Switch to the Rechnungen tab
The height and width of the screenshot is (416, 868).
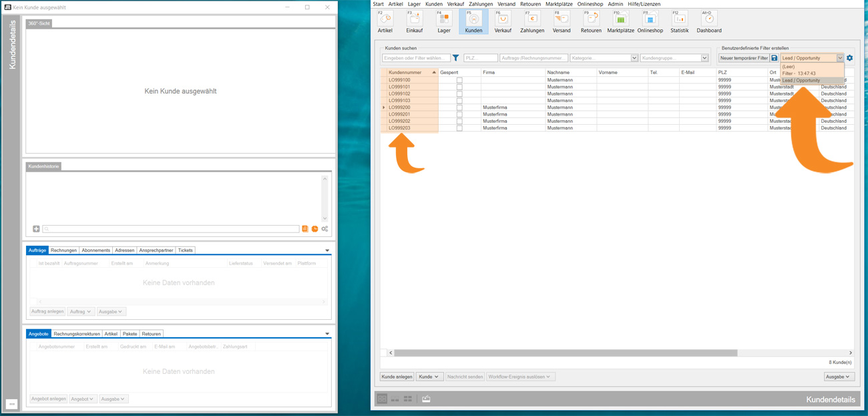(x=63, y=250)
